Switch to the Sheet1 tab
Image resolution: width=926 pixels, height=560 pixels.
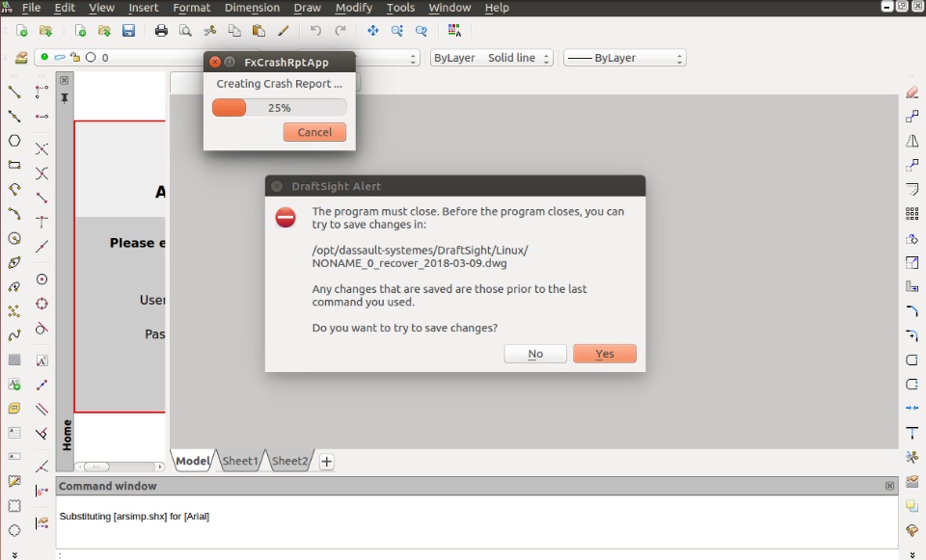click(240, 461)
